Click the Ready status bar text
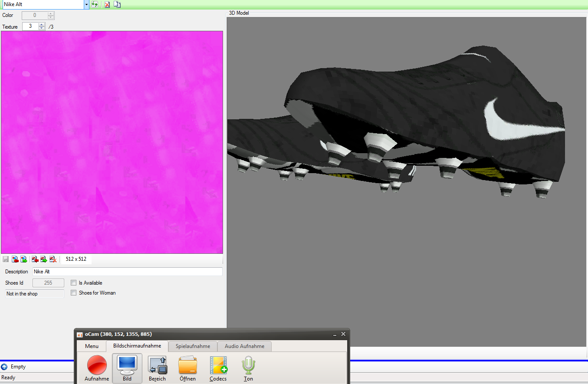Image resolution: width=588 pixels, height=384 pixels. (9, 377)
